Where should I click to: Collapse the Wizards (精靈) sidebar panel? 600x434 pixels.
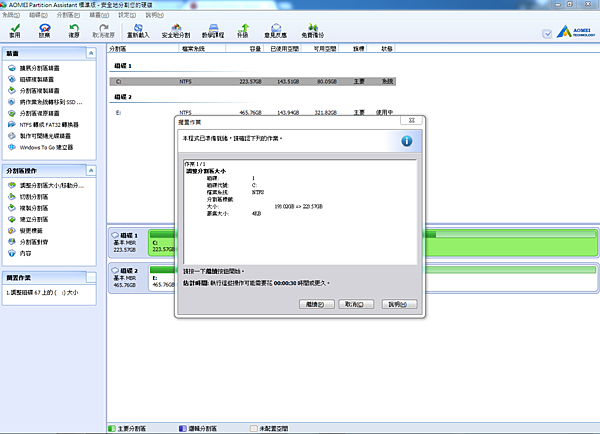91,53
